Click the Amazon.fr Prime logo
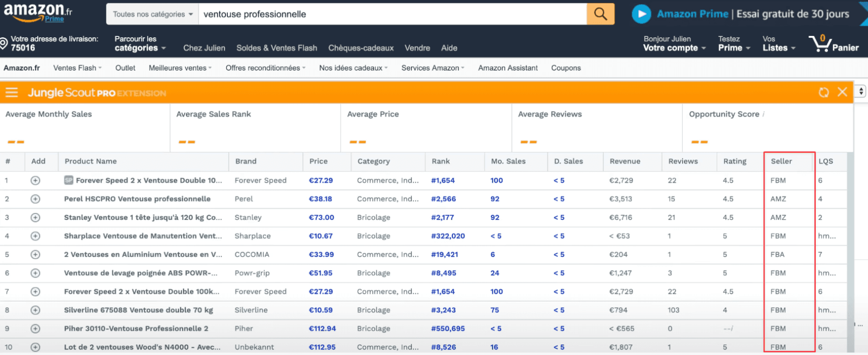Image resolution: width=868 pixels, height=355 pixels. click(x=38, y=13)
